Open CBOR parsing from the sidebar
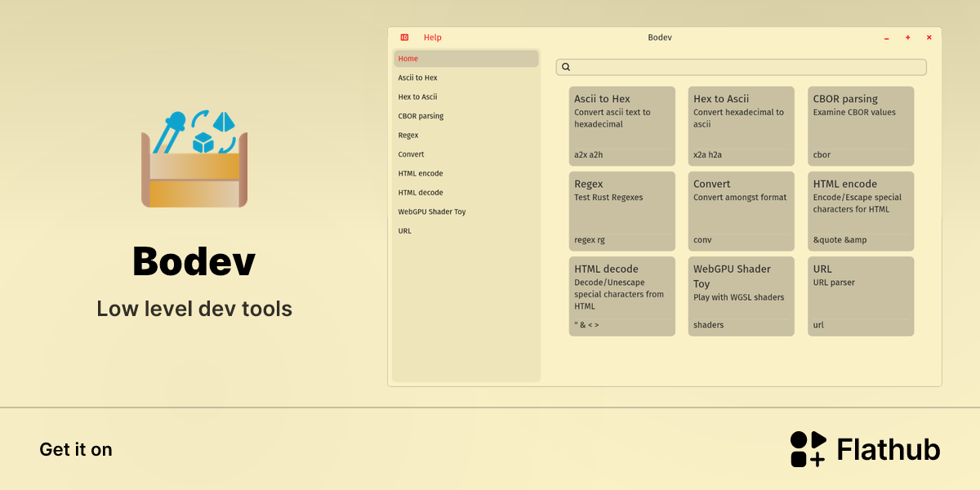 click(466, 116)
